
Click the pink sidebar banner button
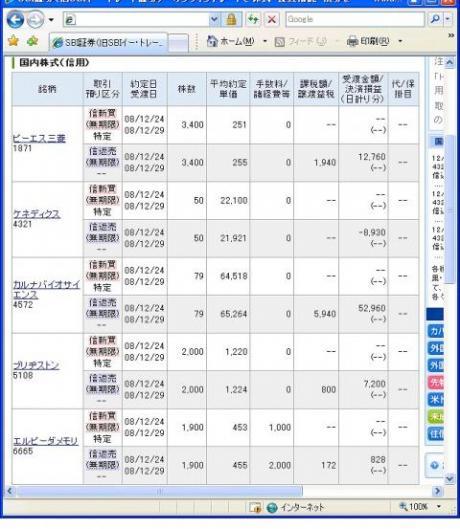pos(436,383)
